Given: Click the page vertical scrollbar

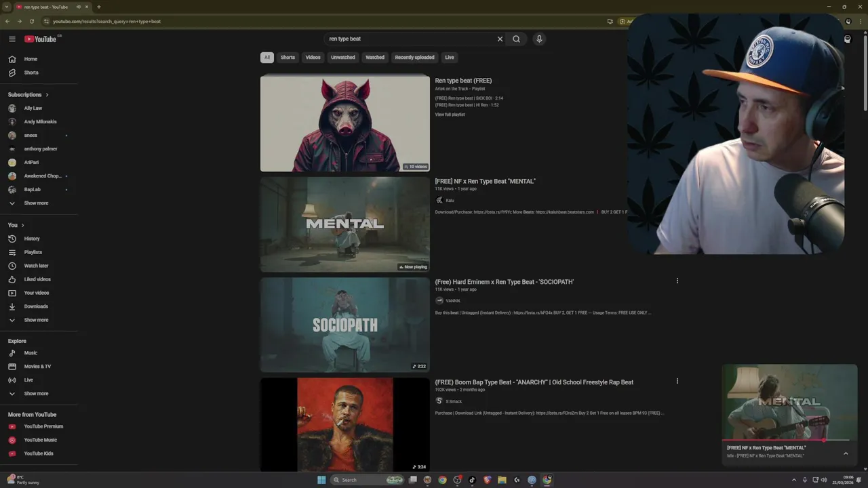Looking at the screenshot, I should coord(865,75).
